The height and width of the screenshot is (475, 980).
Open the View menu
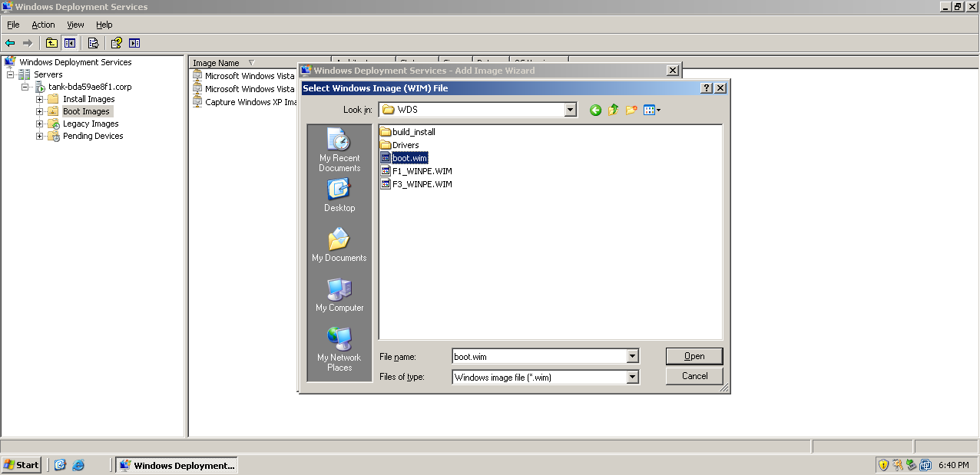(75, 25)
